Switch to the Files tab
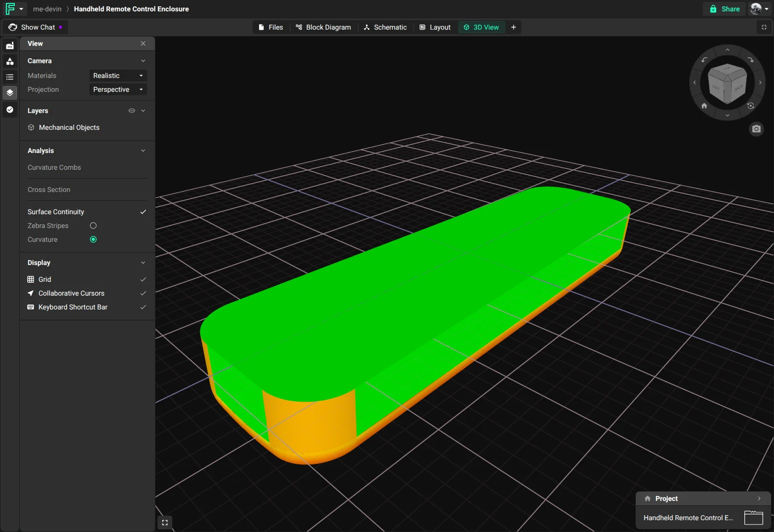Image resolution: width=774 pixels, height=532 pixels. coord(271,27)
